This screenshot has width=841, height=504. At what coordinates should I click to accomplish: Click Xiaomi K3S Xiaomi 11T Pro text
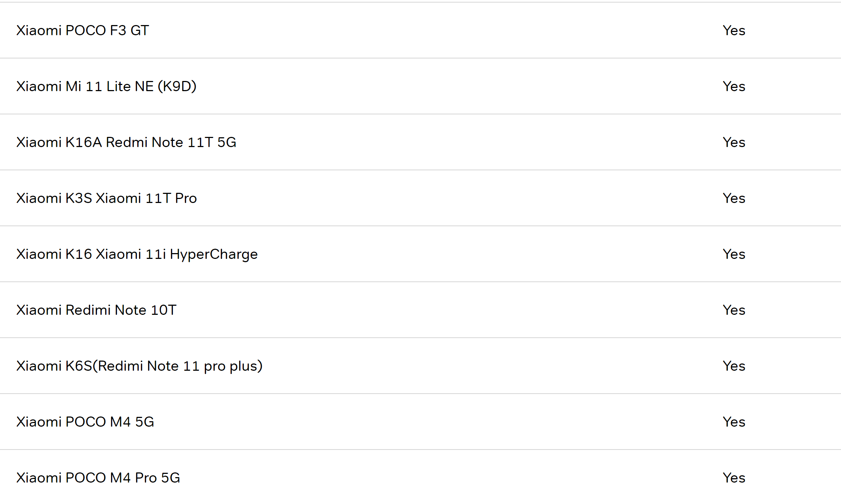point(106,198)
